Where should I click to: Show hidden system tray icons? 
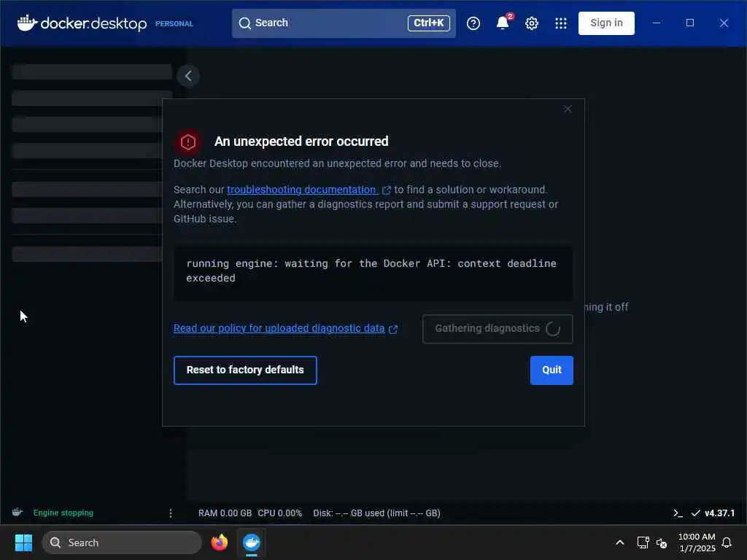620,542
